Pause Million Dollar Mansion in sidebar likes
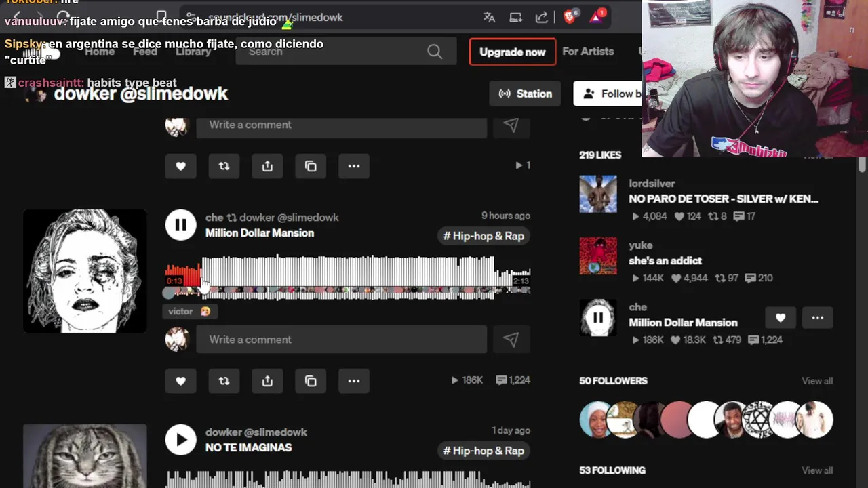 (x=598, y=317)
